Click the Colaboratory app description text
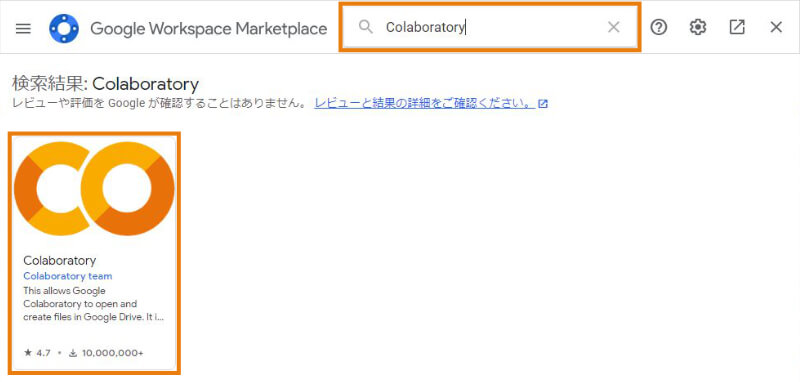This screenshot has width=800, height=382. click(x=93, y=304)
